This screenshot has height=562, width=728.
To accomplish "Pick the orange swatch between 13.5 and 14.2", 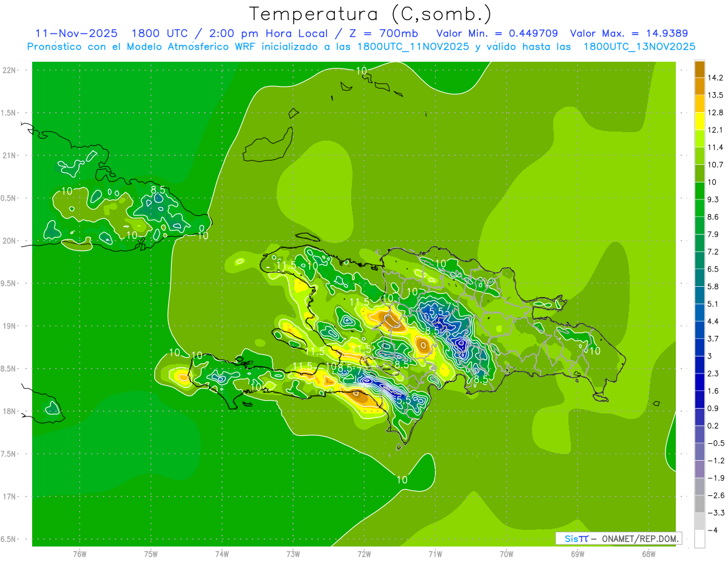I will point(699,87).
